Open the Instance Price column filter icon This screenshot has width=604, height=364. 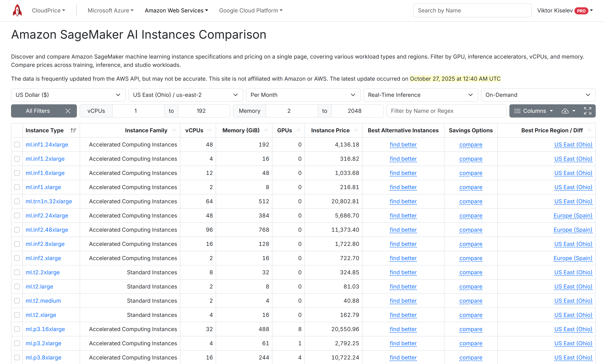(356, 130)
